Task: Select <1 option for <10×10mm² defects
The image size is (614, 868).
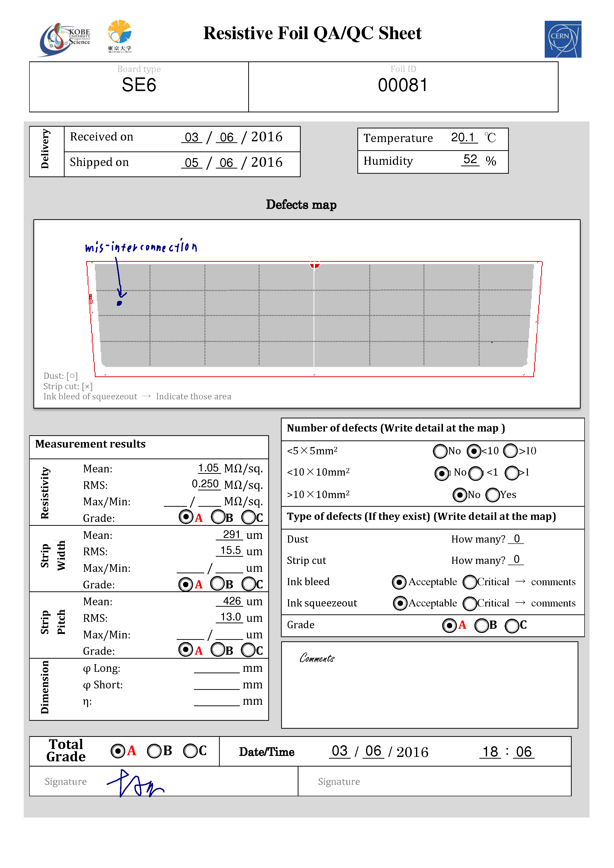Action: click(x=476, y=473)
